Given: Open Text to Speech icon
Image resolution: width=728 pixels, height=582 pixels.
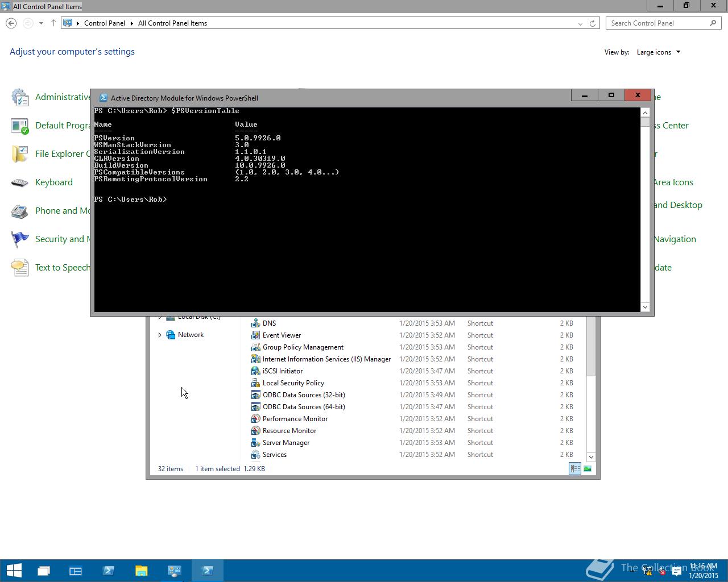Looking at the screenshot, I should tap(20, 268).
